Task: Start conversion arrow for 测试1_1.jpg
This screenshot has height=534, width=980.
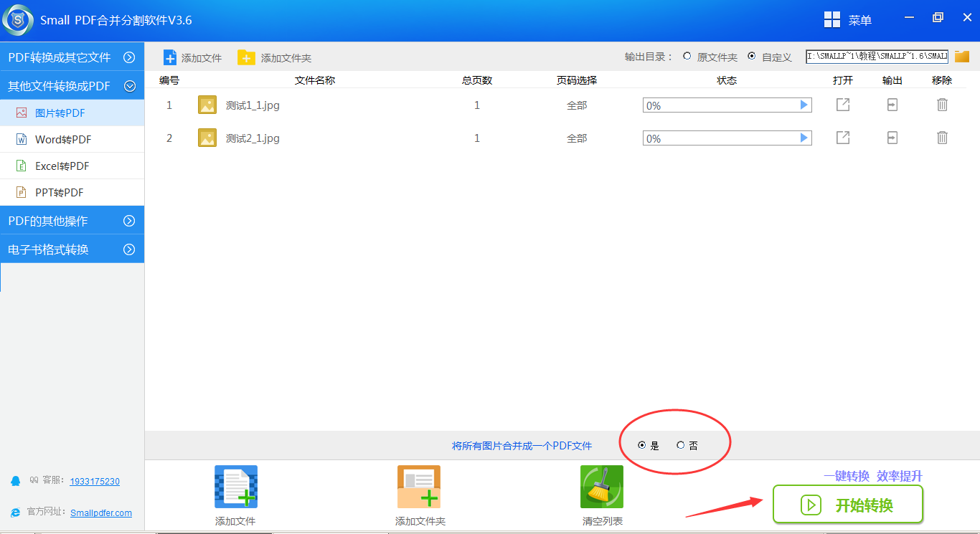Action: [804, 105]
